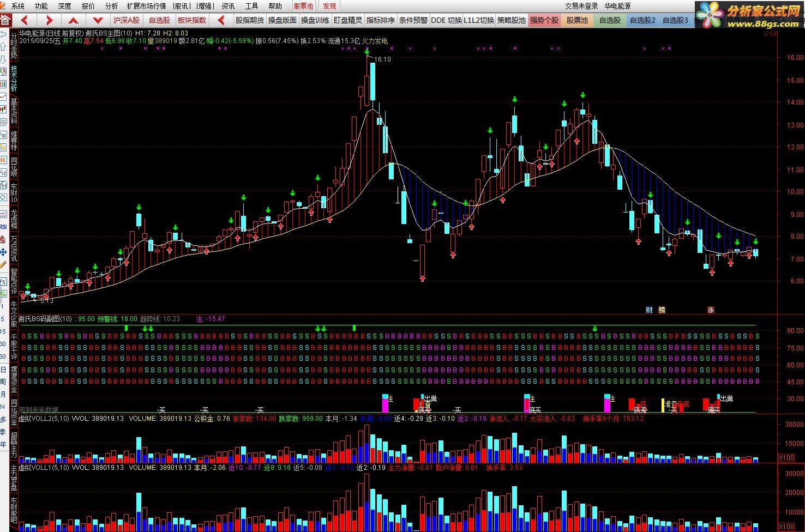Open the 千股千评 sidebar tab
Image resolution: width=805 pixels, height=532 pixels.
pyautogui.click(x=14, y=346)
